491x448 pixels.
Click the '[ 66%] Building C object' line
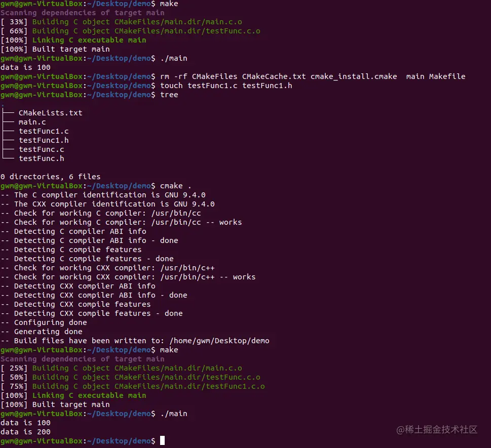(x=130, y=31)
